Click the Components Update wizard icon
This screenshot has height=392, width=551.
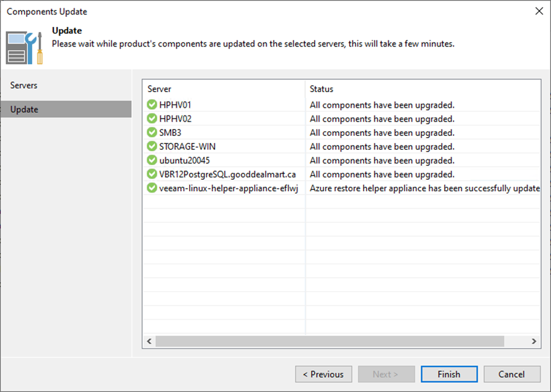(24, 47)
